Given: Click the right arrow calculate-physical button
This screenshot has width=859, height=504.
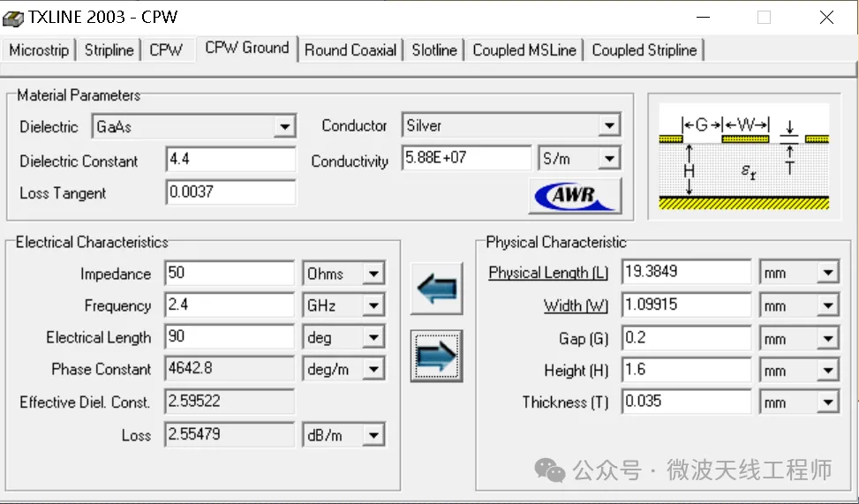Looking at the screenshot, I should point(437,356).
